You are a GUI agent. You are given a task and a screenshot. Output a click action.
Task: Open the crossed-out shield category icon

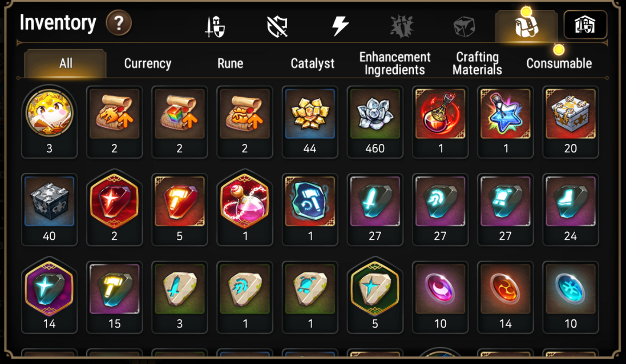(277, 27)
